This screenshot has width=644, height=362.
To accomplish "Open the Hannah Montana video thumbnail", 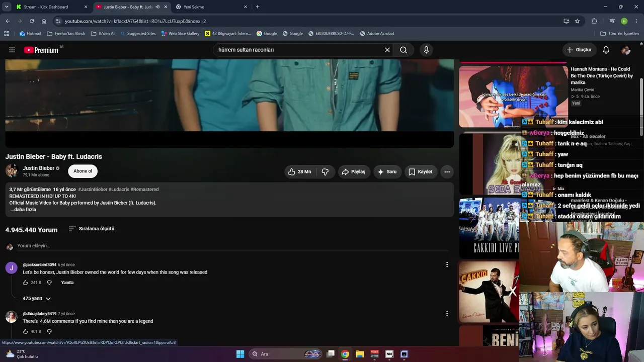I will 514,97.
